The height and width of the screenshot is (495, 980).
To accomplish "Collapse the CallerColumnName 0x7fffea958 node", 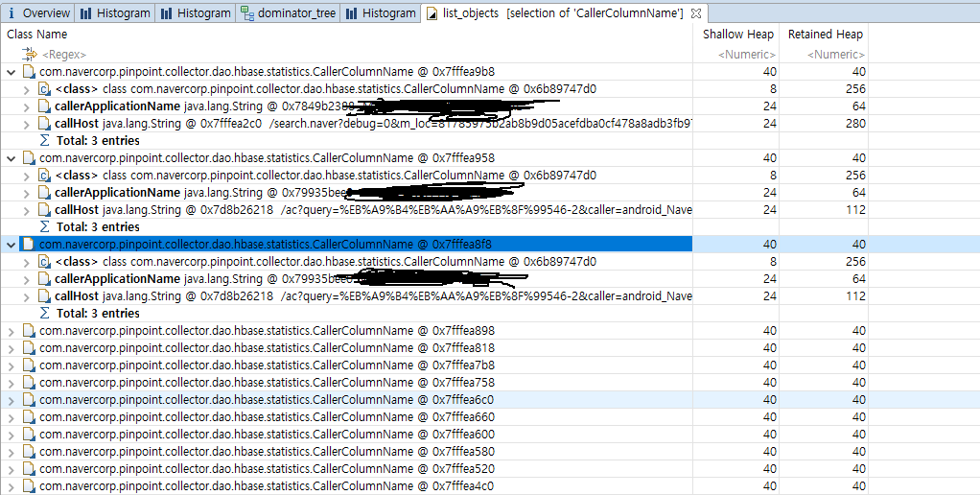I will [x=11, y=158].
